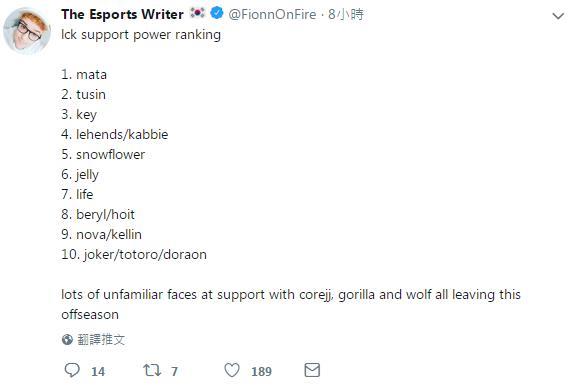Click the Korean flag emoji
The width and height of the screenshot is (577, 387).
[x=198, y=13]
